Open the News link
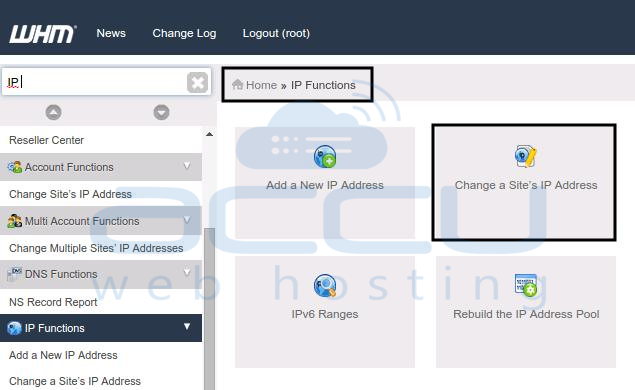This screenshot has height=390, width=635. (111, 33)
